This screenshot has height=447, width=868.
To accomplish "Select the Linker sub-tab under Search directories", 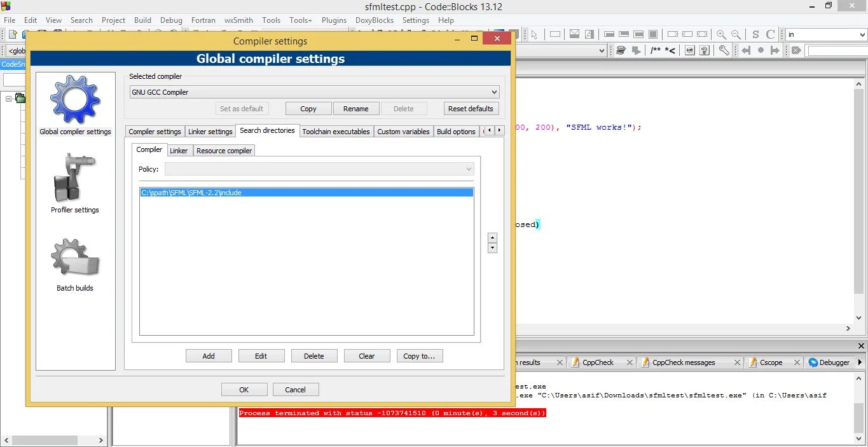I will click(x=179, y=151).
